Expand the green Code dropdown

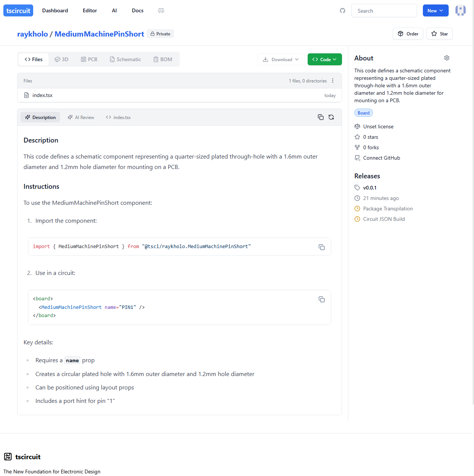click(325, 59)
